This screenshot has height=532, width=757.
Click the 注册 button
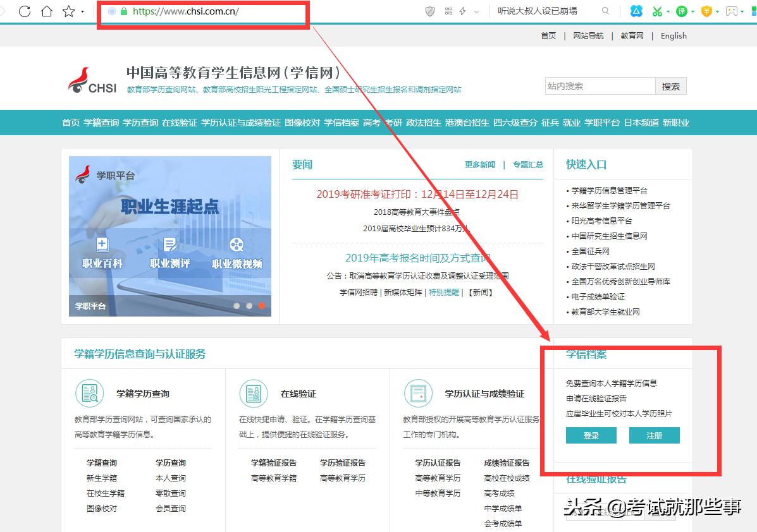click(654, 435)
